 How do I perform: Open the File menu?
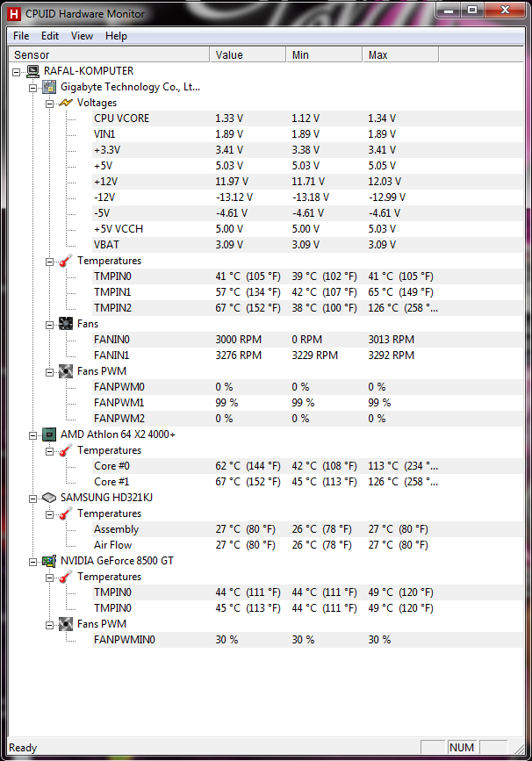point(21,36)
